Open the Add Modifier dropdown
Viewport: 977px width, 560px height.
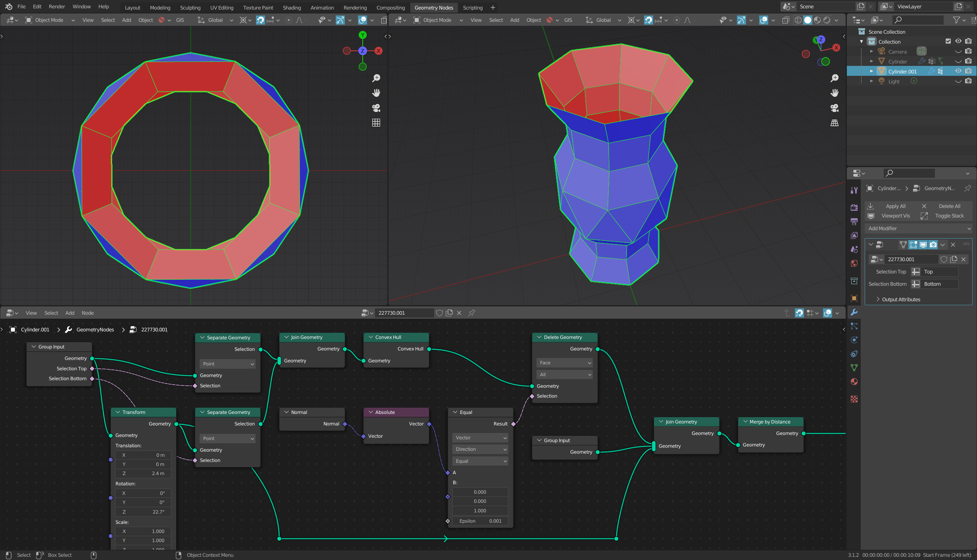tap(919, 228)
